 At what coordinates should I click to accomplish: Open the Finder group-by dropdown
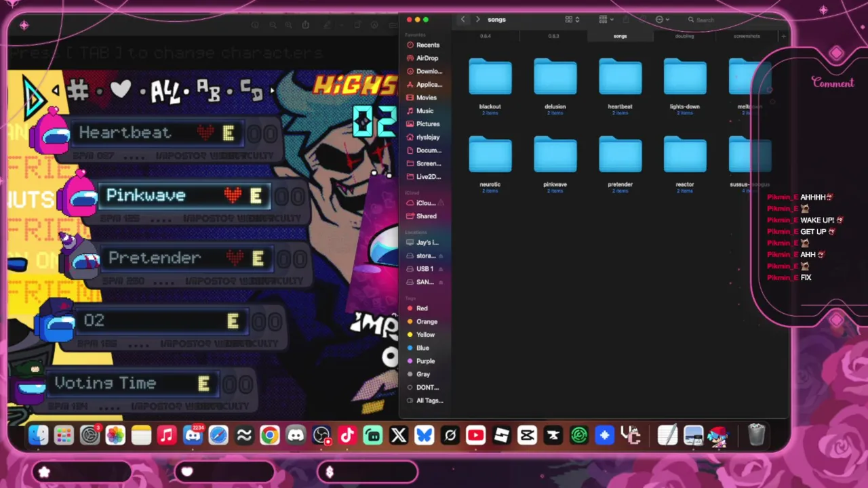click(607, 20)
